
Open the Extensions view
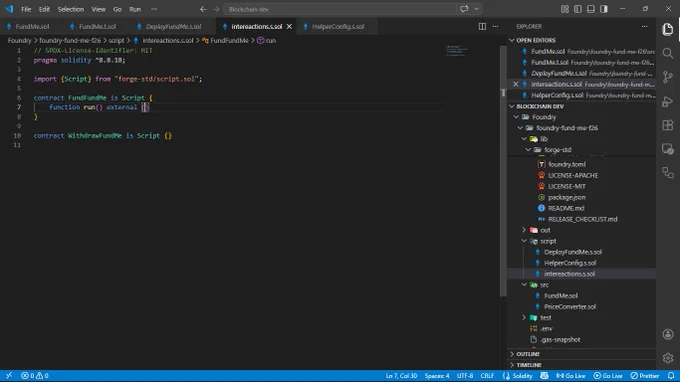[668, 125]
